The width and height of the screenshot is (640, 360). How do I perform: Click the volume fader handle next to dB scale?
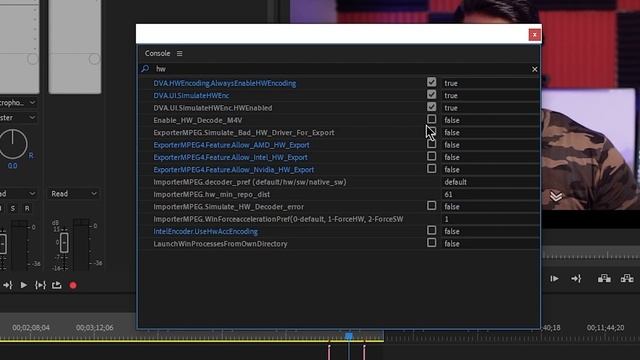[x=64, y=243]
